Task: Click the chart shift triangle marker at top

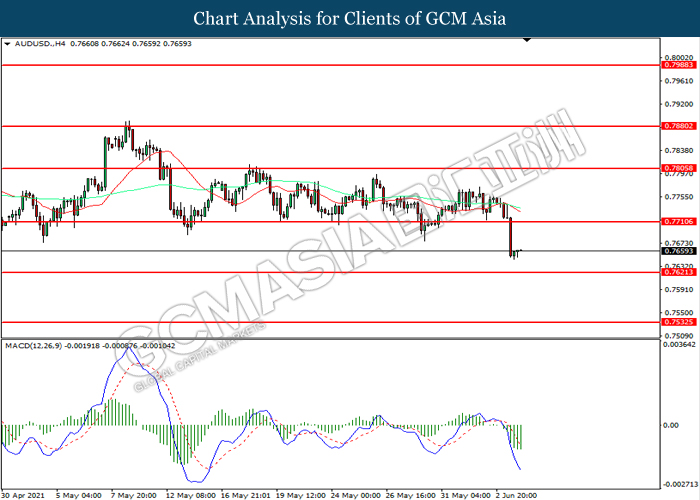Action: 527,40
